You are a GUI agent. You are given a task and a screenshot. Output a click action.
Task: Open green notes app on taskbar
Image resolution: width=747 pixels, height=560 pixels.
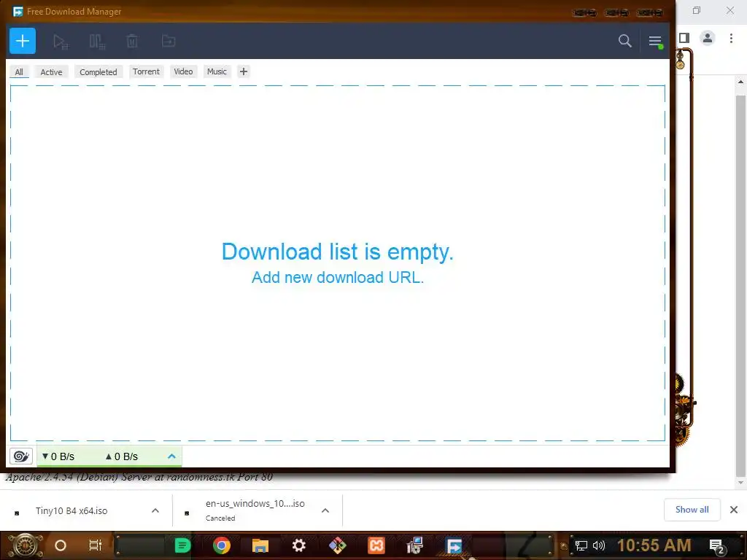[x=182, y=545]
